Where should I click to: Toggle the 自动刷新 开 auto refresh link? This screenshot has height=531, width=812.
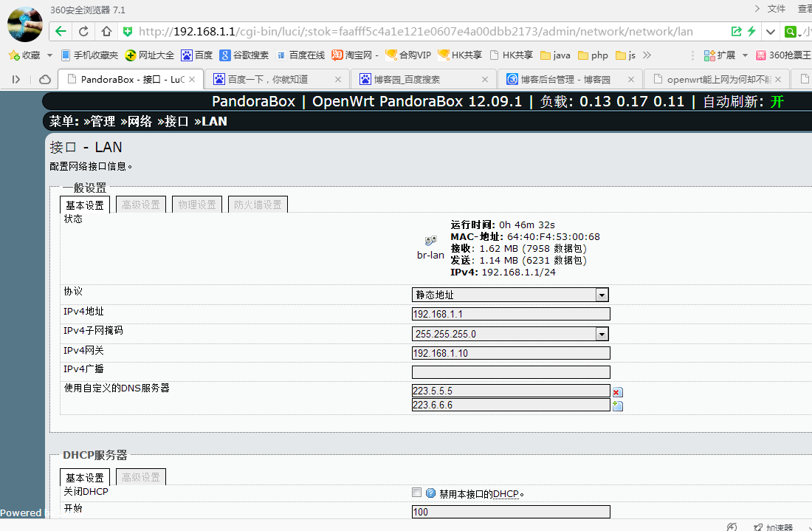(x=777, y=101)
